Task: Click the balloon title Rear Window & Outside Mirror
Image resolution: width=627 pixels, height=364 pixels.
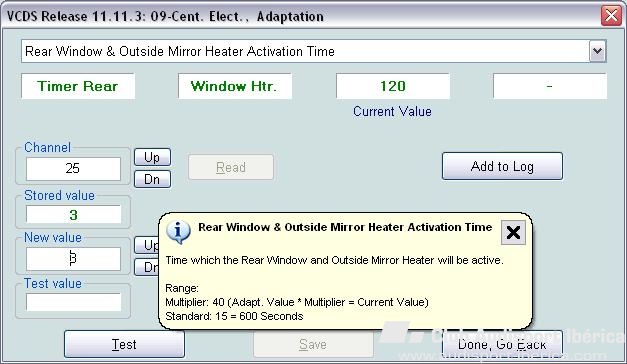Action: tap(345, 227)
